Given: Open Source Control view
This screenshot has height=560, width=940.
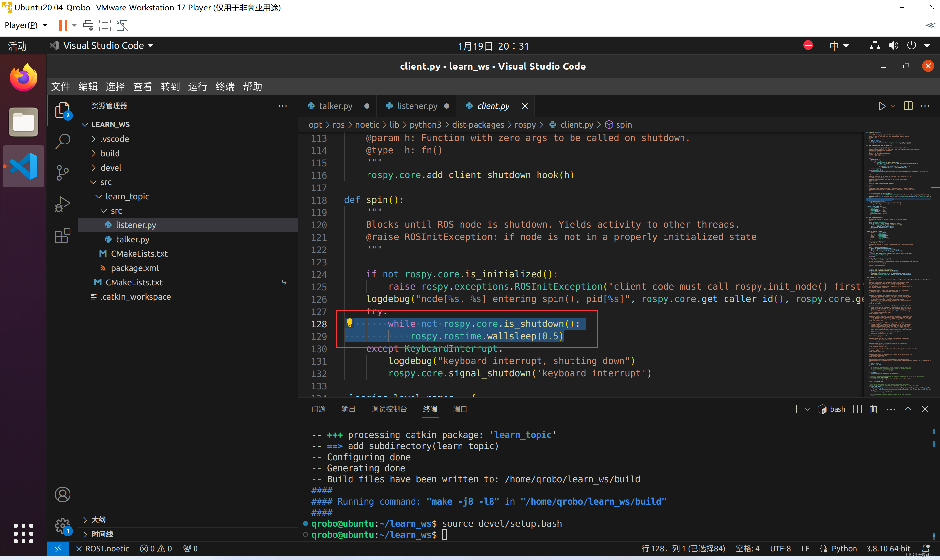Looking at the screenshot, I should (x=63, y=173).
